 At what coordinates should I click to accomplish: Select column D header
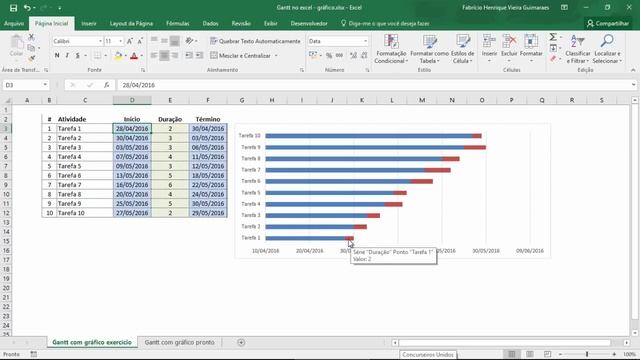(x=132, y=100)
